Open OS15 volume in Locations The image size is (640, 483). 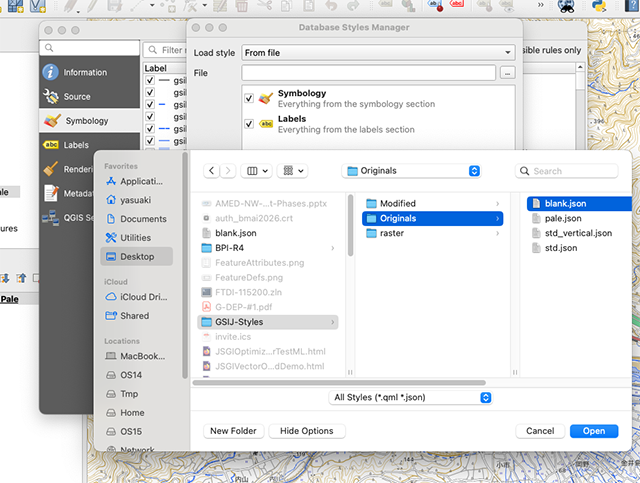pyautogui.click(x=136, y=431)
